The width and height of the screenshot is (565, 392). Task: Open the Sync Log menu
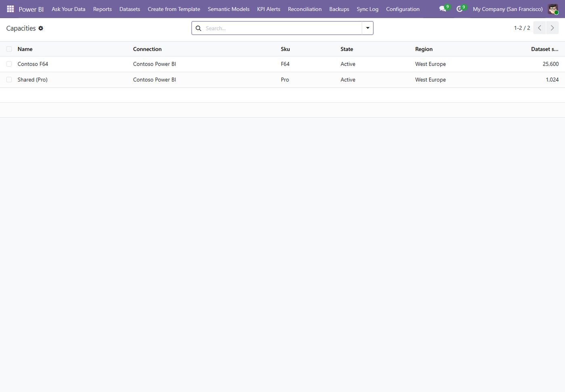368,9
